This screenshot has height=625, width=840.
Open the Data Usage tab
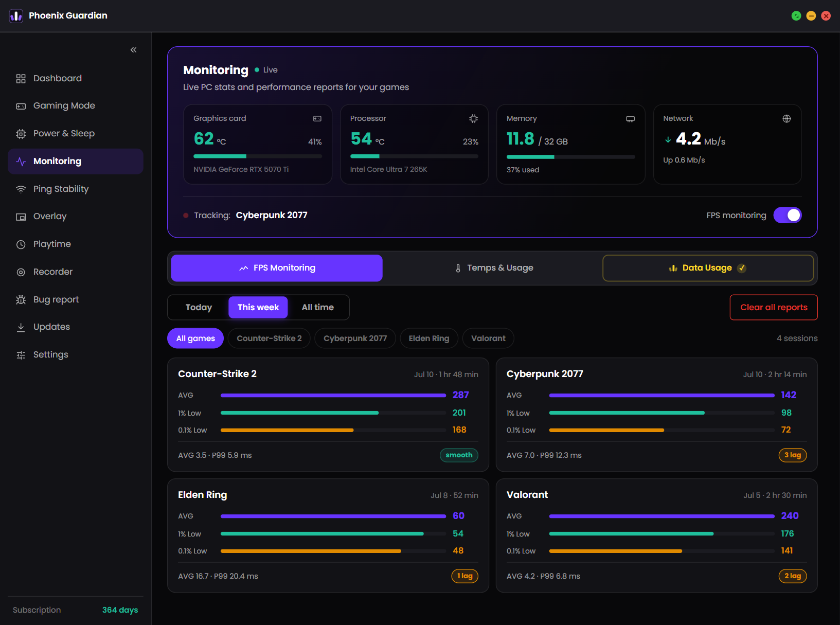pos(708,268)
